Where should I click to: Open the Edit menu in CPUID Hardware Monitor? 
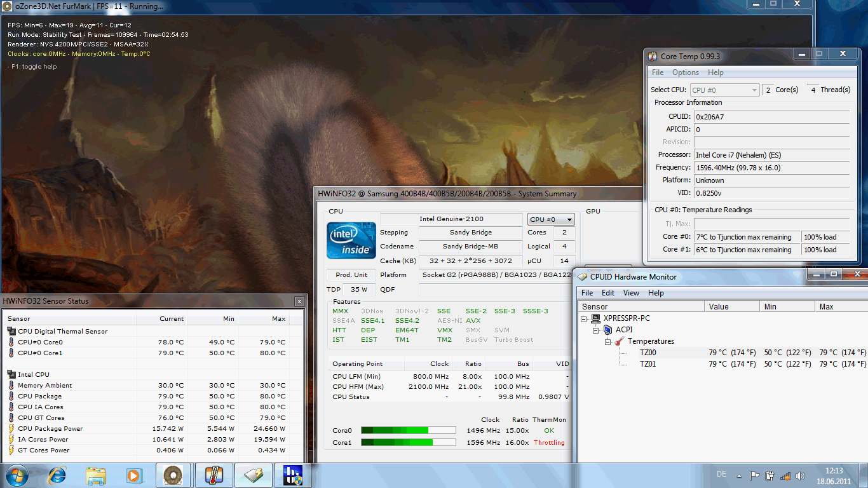[x=608, y=293]
